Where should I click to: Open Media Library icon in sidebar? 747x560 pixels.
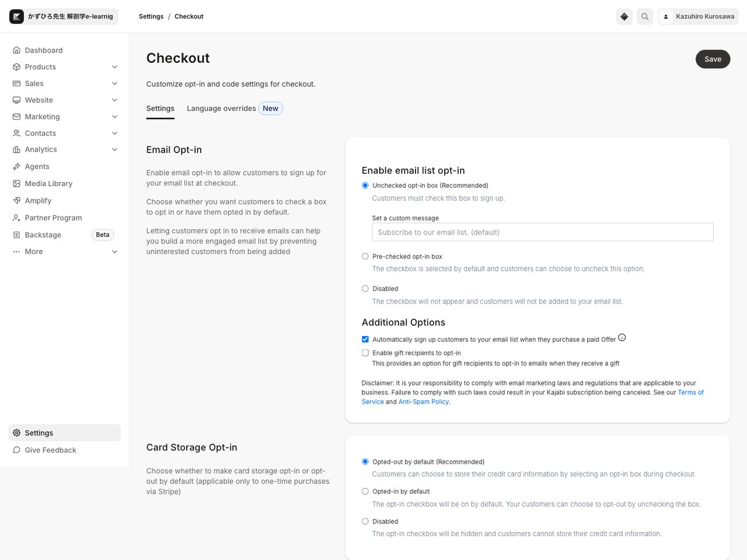point(16,183)
